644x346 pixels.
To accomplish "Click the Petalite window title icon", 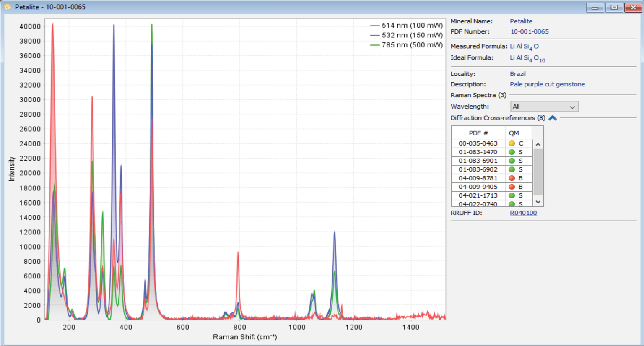I will (8, 7).
